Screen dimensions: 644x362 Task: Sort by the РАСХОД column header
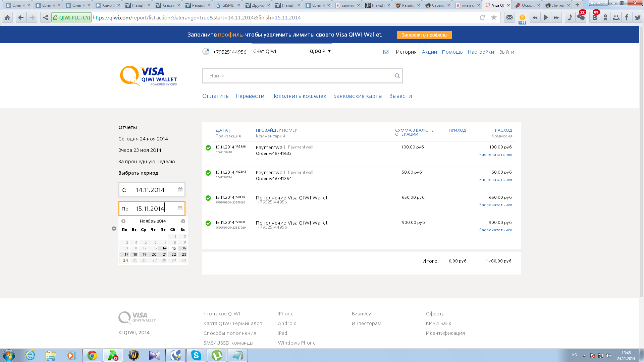(x=503, y=130)
